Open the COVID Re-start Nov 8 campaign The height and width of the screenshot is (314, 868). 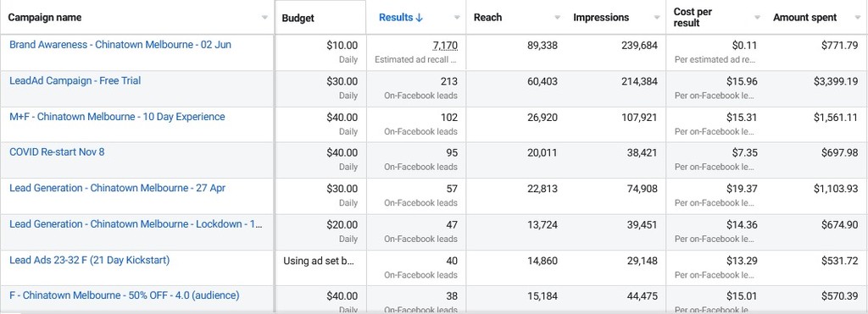point(57,152)
